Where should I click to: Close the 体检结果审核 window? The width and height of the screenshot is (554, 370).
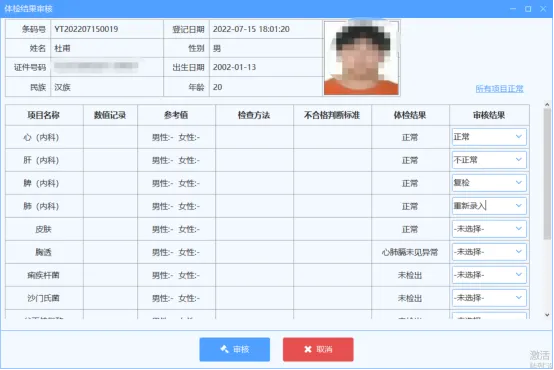(x=543, y=9)
